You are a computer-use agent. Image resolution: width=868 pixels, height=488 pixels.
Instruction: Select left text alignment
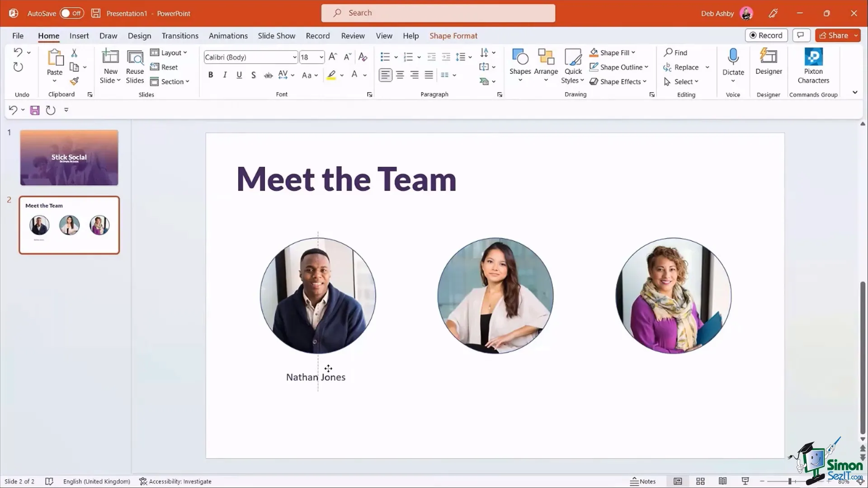(385, 75)
